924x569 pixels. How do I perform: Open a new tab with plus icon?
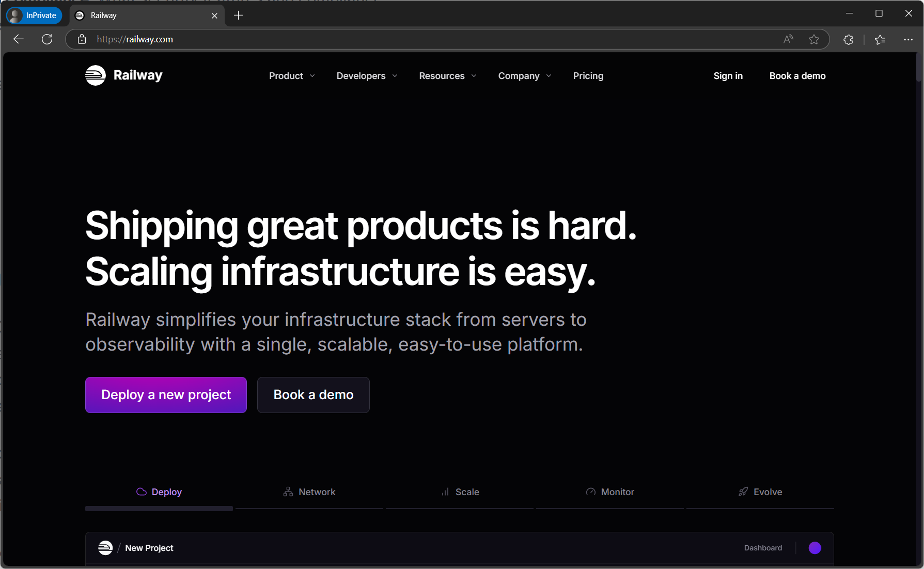pos(238,15)
